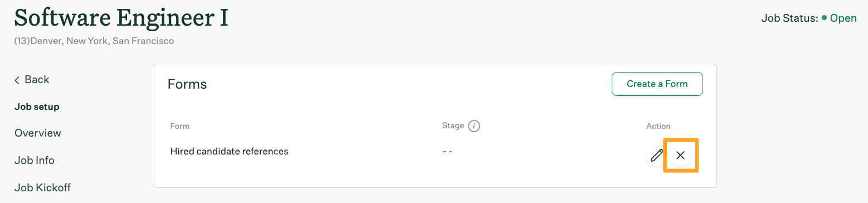This screenshot has height=203, width=868.
Task: Navigate to Job Kickoff
Action: 42,187
